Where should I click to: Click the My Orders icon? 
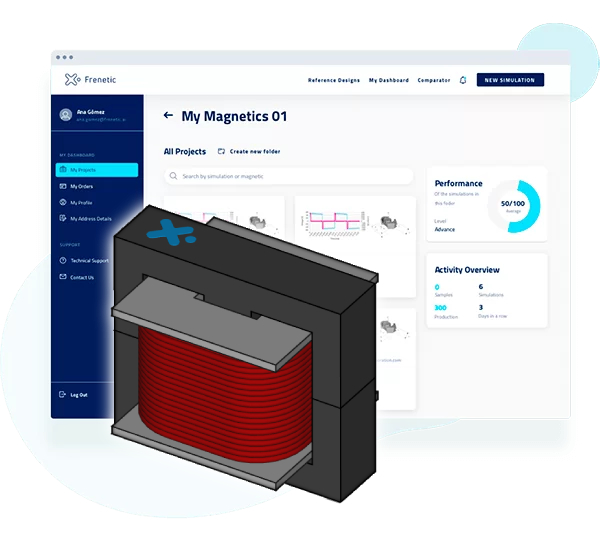pyautogui.click(x=63, y=186)
